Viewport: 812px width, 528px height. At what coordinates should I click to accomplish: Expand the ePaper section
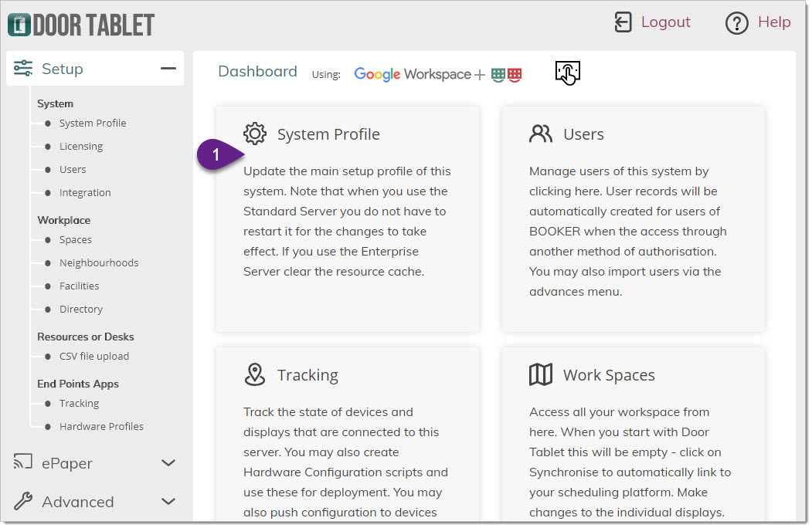(168, 463)
